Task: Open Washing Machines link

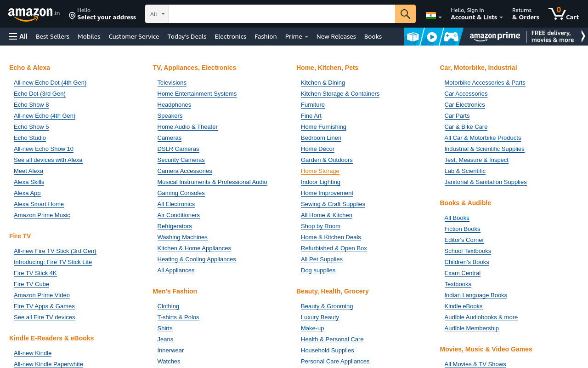Action: click(182, 237)
